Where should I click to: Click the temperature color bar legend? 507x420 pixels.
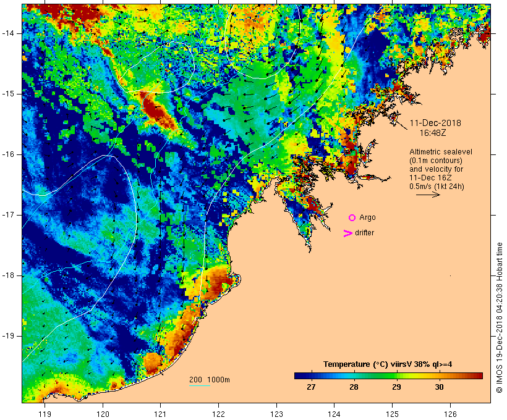388,376
